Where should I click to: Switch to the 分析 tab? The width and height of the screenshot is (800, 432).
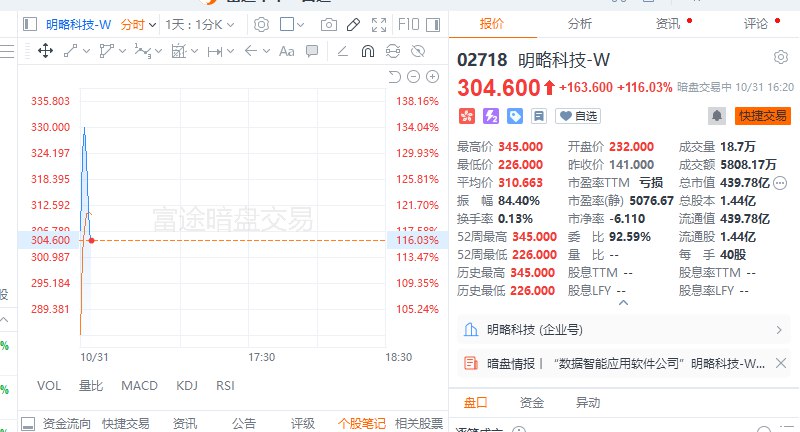(x=580, y=23)
